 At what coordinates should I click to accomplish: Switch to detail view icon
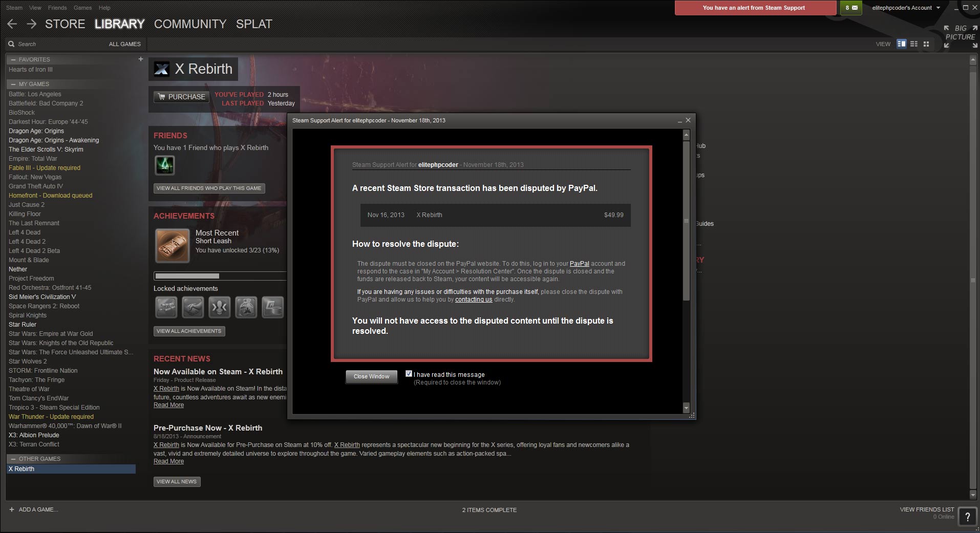902,44
